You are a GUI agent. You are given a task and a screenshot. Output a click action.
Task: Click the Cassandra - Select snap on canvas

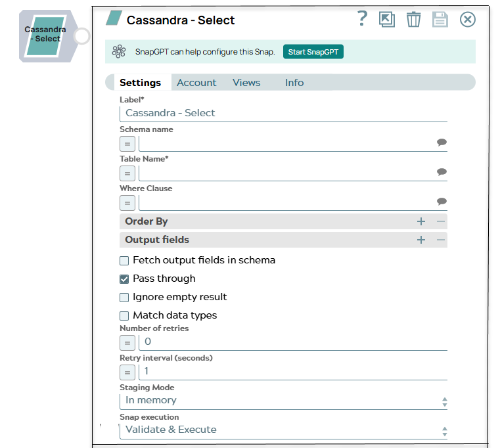[x=47, y=35]
